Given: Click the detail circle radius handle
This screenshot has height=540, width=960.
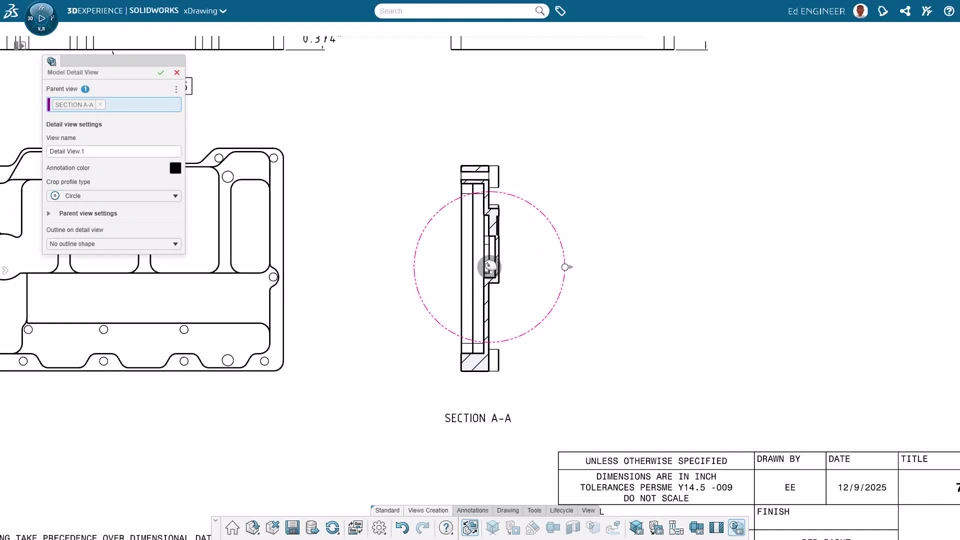Looking at the screenshot, I should coord(566,267).
